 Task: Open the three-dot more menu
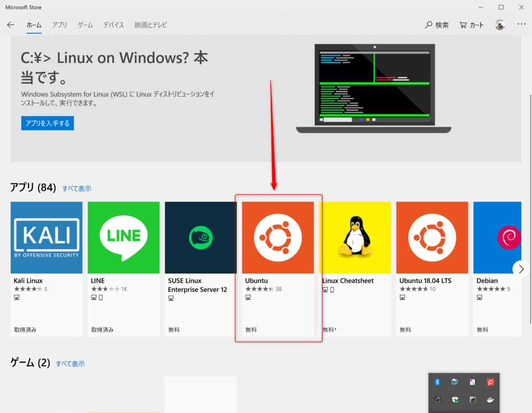(x=522, y=24)
